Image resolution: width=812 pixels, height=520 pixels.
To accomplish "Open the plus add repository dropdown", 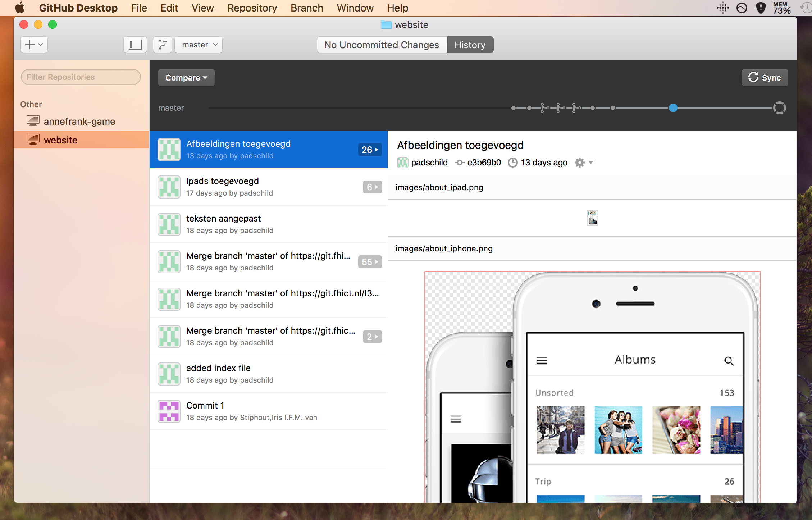I will click(34, 45).
